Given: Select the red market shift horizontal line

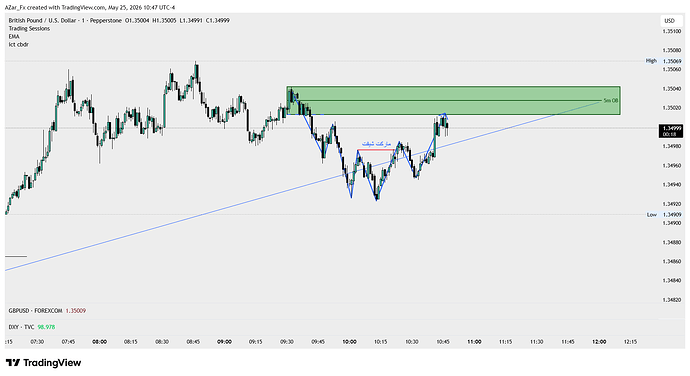Looking at the screenshot, I should [376, 150].
